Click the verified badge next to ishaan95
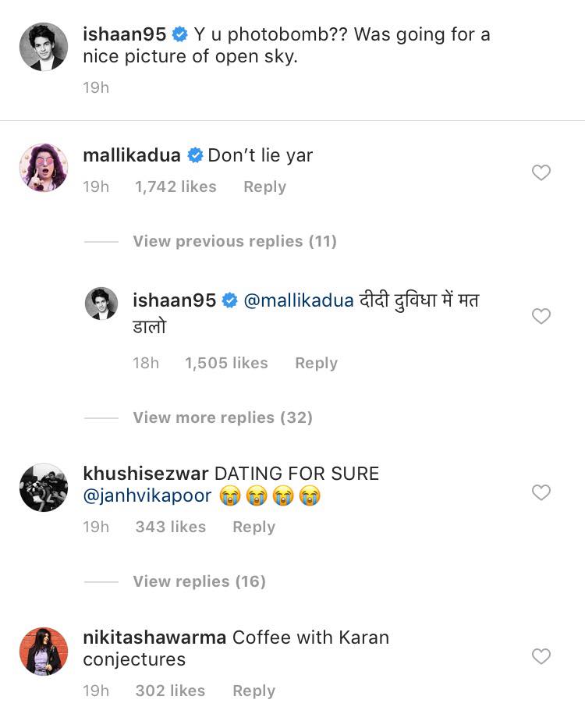This screenshot has height=728, width=585. (181, 34)
